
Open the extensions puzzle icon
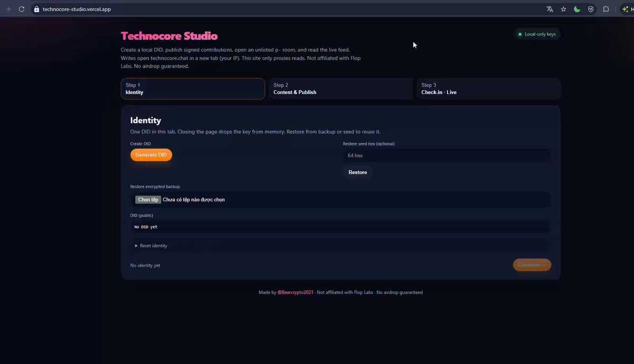pos(606,9)
